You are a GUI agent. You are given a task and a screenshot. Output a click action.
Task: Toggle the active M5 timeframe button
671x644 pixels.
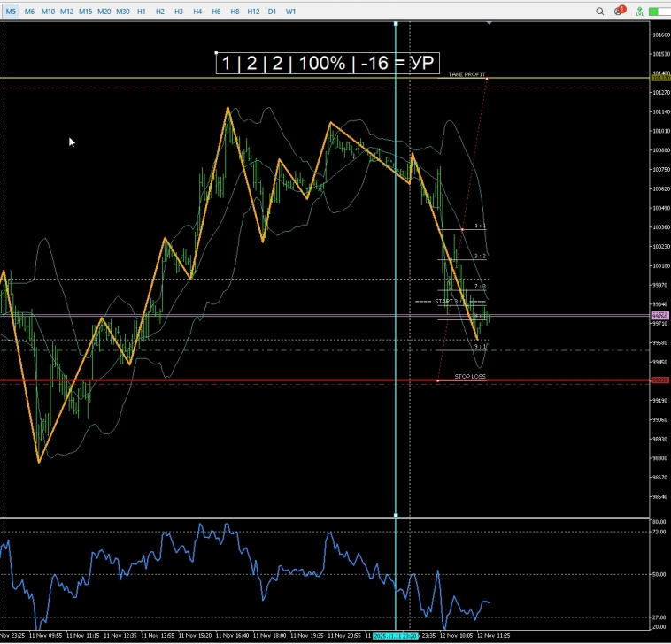click(11, 11)
